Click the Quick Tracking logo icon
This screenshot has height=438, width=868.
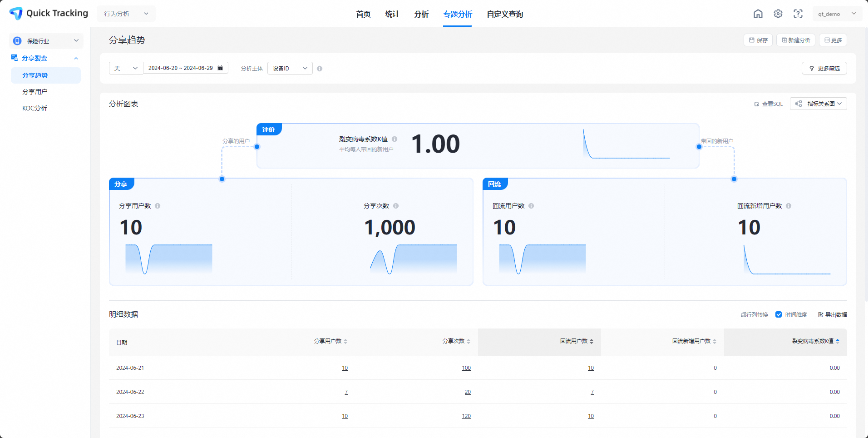point(16,14)
